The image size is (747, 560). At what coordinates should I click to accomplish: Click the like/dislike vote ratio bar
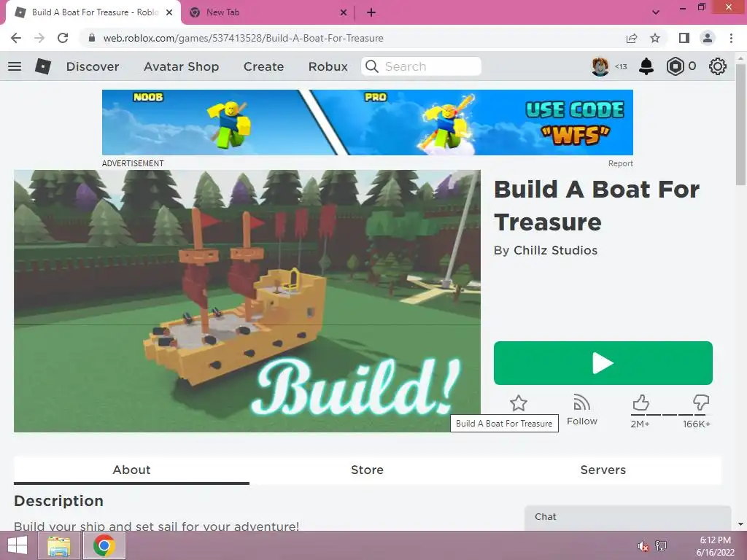pos(671,415)
